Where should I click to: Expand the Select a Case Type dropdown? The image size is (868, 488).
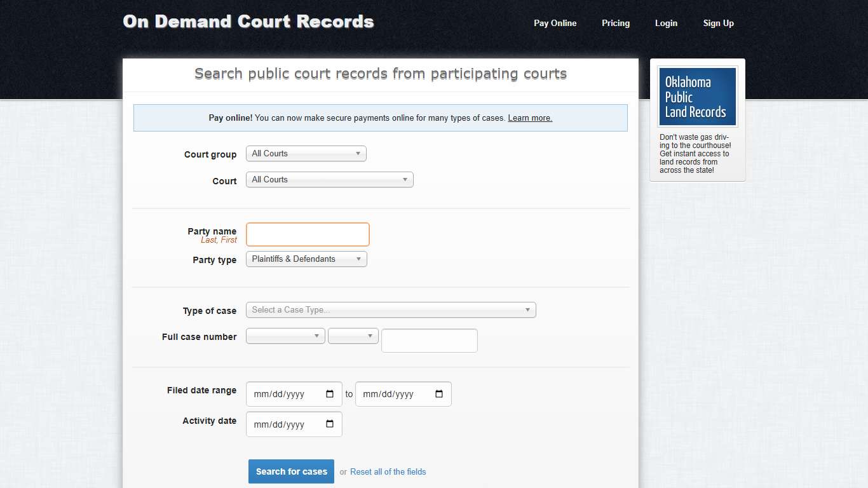point(391,309)
